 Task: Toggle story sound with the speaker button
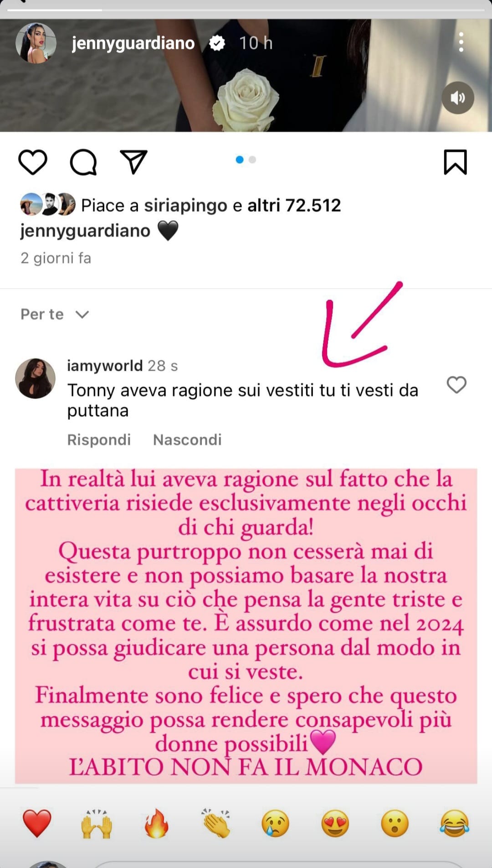point(457,98)
